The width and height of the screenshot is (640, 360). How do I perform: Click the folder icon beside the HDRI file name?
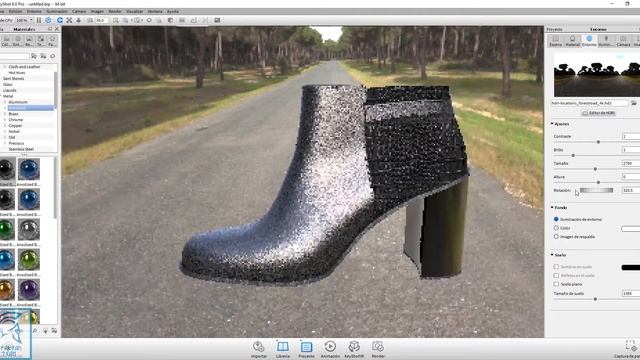coord(633,103)
